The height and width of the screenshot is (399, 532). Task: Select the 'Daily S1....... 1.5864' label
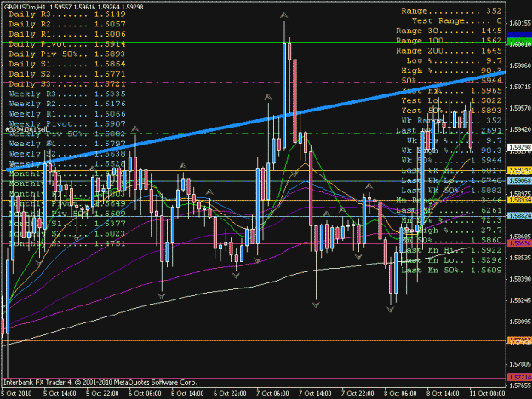point(67,64)
